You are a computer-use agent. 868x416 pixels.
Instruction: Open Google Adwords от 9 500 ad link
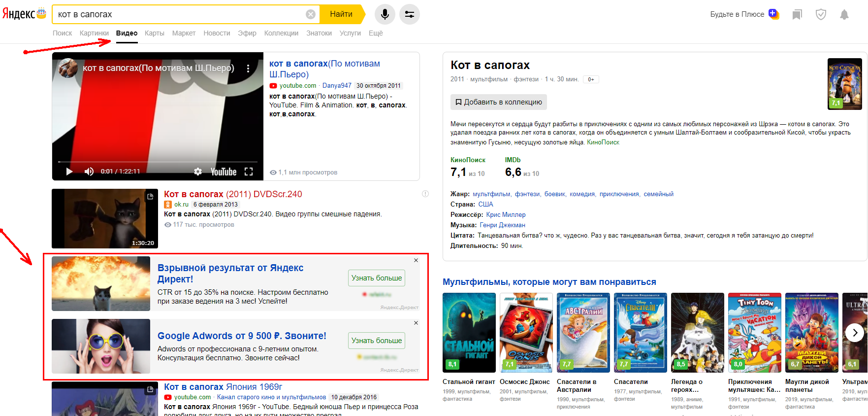[x=242, y=336]
